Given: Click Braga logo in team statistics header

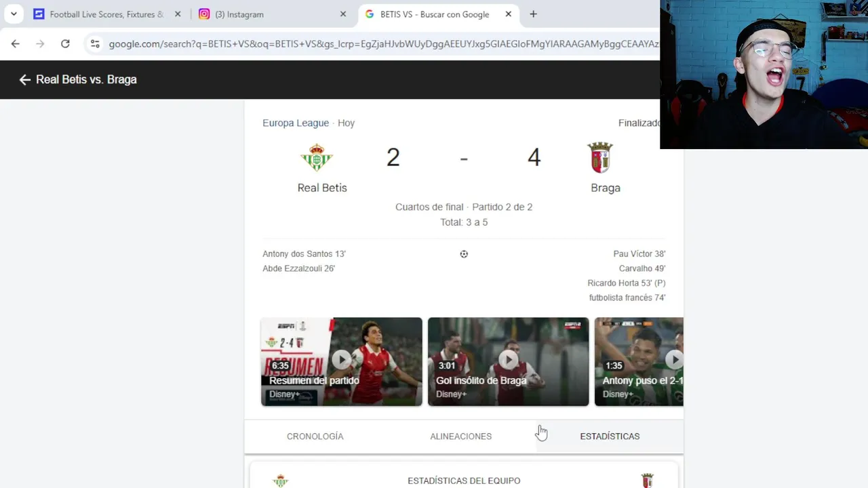Looking at the screenshot, I should [x=648, y=481].
